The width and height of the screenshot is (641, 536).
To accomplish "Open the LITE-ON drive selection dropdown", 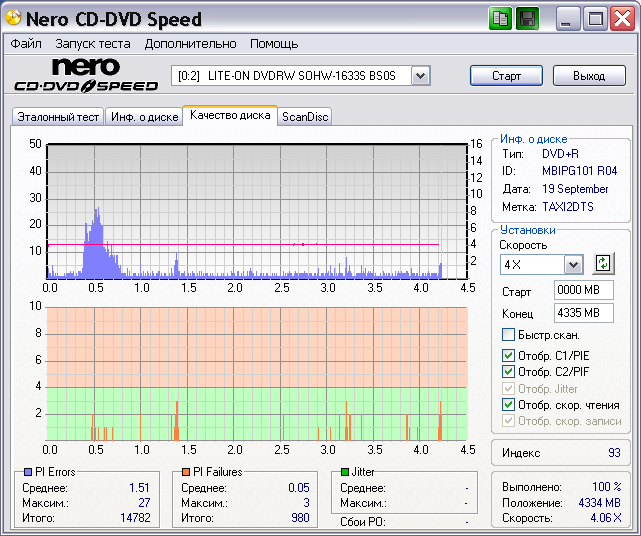I will click(420, 76).
